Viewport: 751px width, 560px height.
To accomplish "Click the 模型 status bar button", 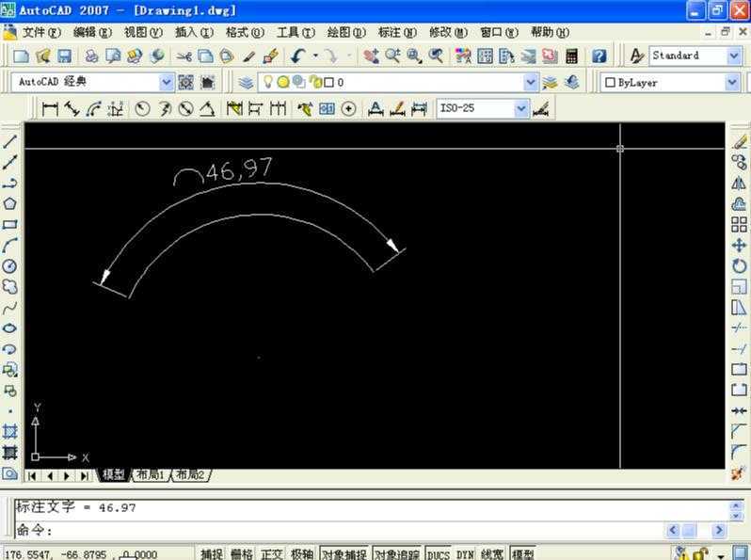I will point(522,554).
